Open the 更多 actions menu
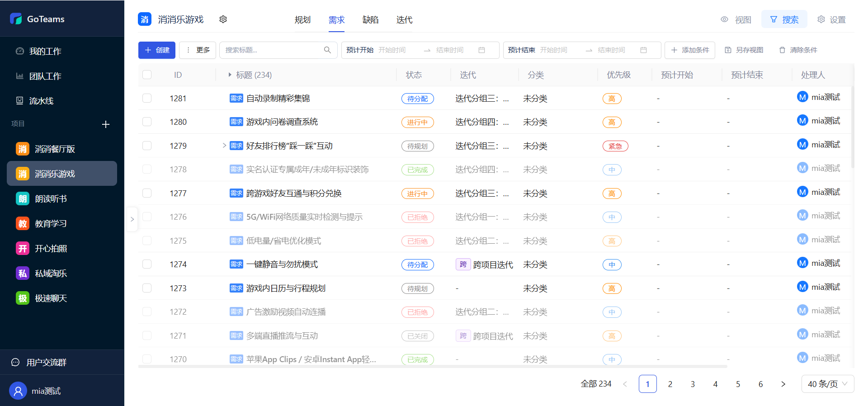This screenshot has width=868, height=406. [198, 50]
